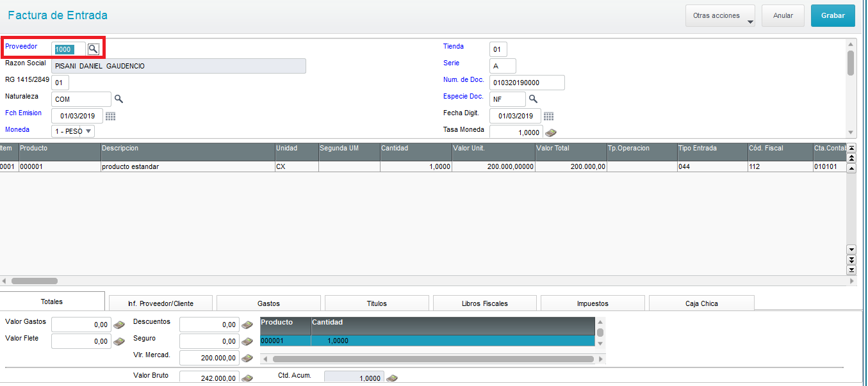Click the Anular button
The image size is (868, 386).
783,16
